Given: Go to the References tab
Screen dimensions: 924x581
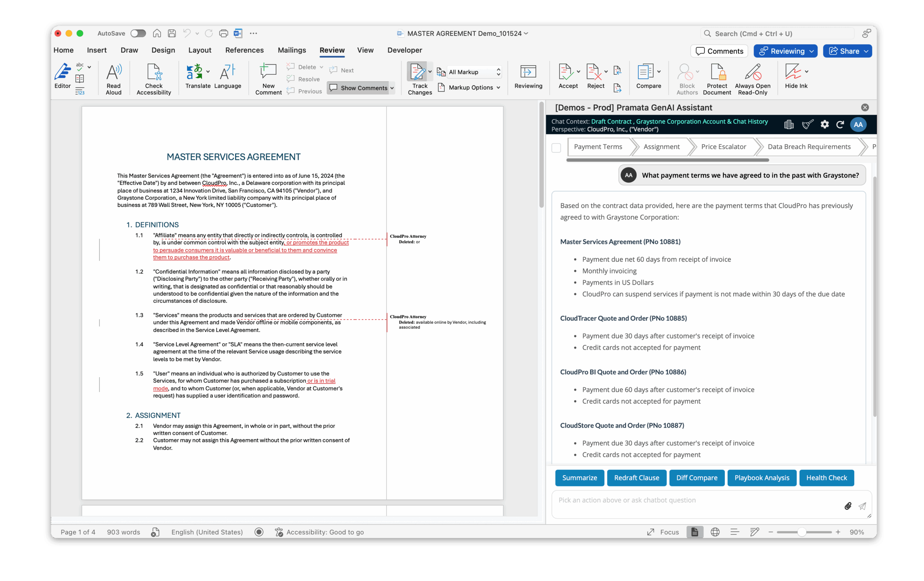Looking at the screenshot, I should click(x=244, y=50).
